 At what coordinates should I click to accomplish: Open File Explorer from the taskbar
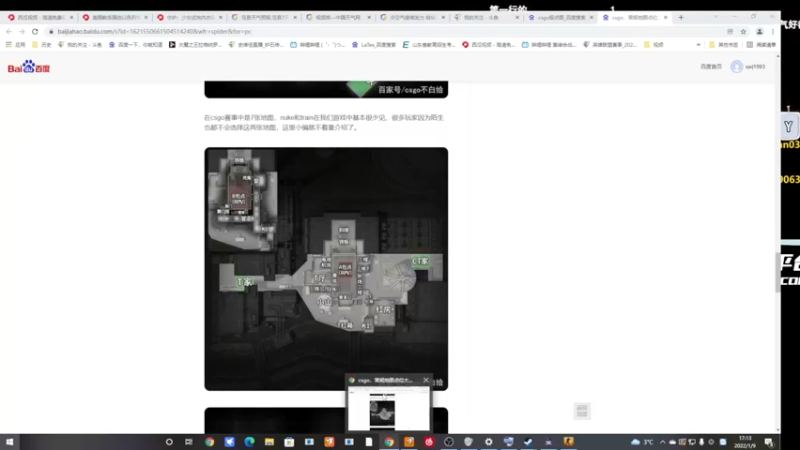pos(269,442)
